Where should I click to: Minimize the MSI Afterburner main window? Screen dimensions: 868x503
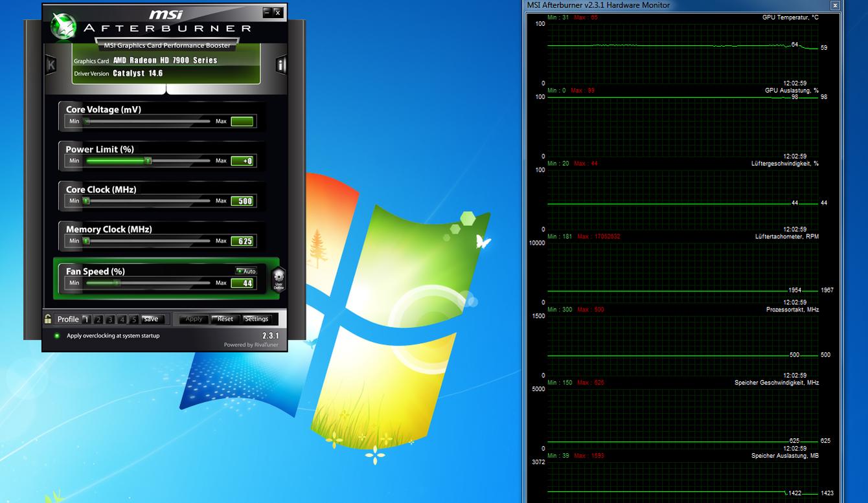(267, 12)
